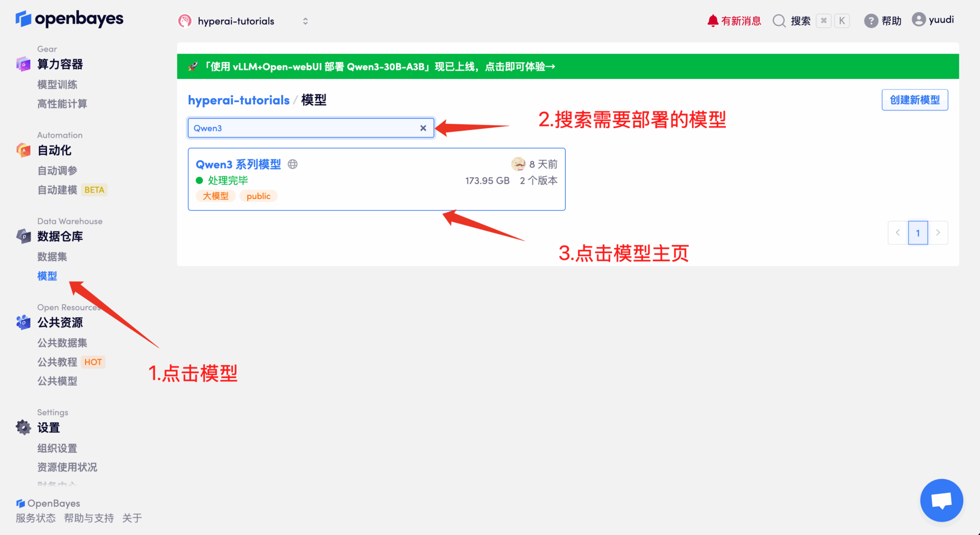Click the Gear compute container icon

(x=23, y=64)
